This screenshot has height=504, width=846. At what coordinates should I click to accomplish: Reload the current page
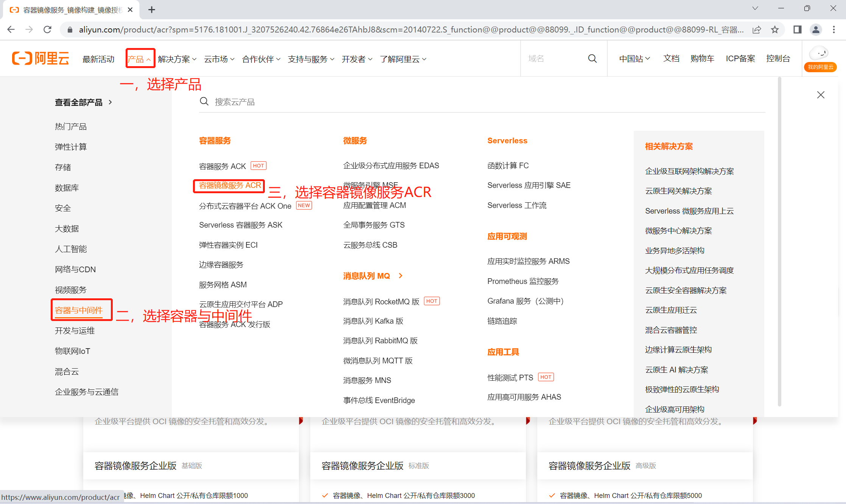[x=47, y=29]
